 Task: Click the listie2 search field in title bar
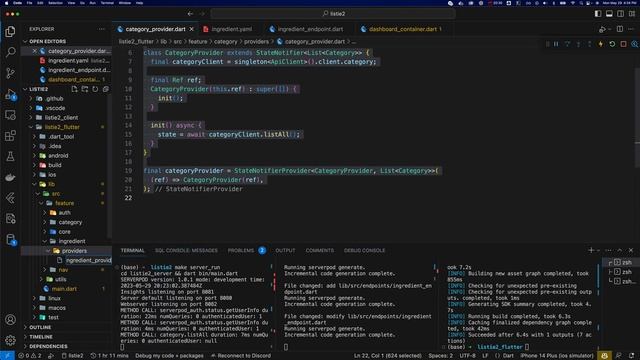point(333,13)
